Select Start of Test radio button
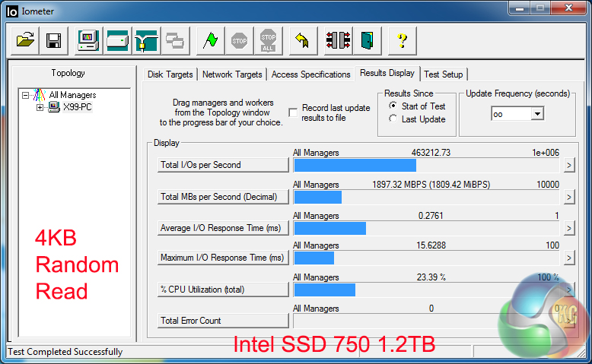This screenshot has width=592, height=364. tap(393, 106)
